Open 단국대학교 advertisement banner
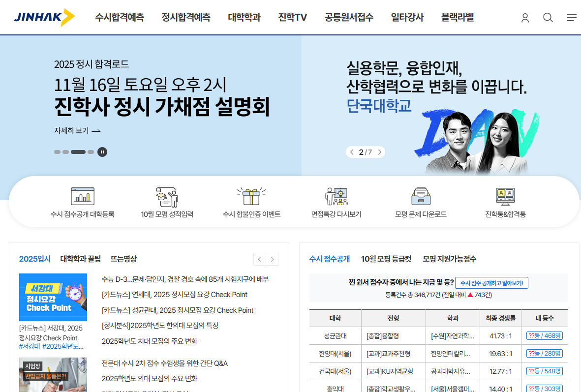 tap(441, 106)
